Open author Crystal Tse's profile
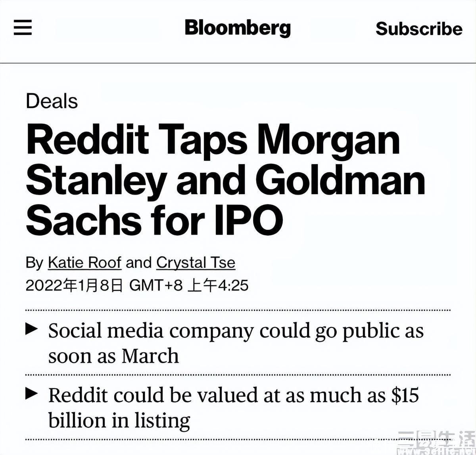Image resolution: width=476 pixels, height=455 pixels. tap(196, 262)
